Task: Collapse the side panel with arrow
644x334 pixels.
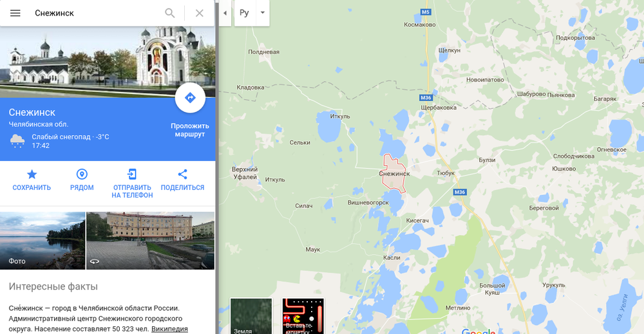Action: coord(225,13)
